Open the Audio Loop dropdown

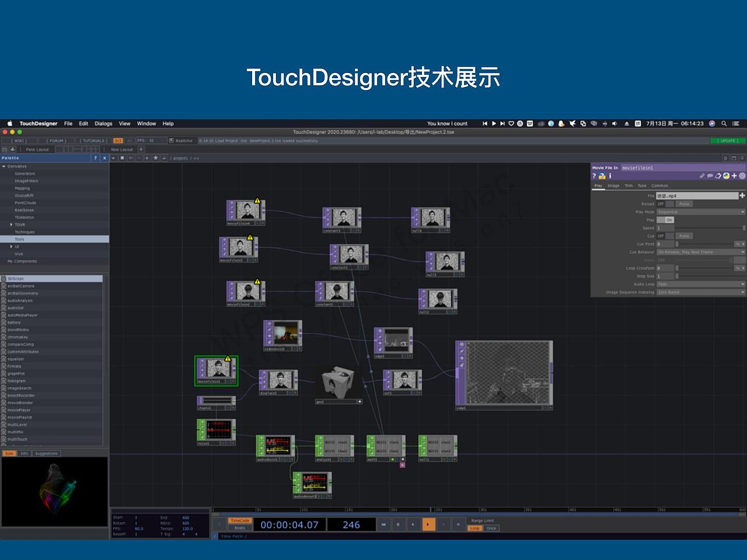click(x=701, y=284)
